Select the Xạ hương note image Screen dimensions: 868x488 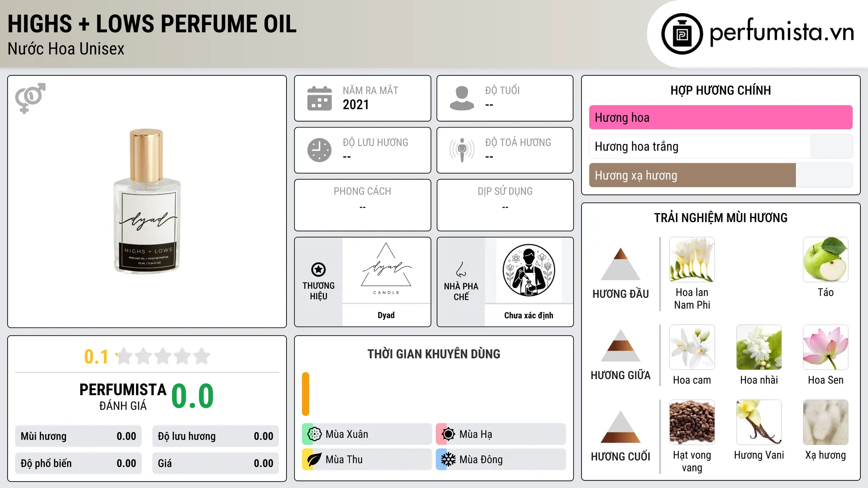coord(826,422)
